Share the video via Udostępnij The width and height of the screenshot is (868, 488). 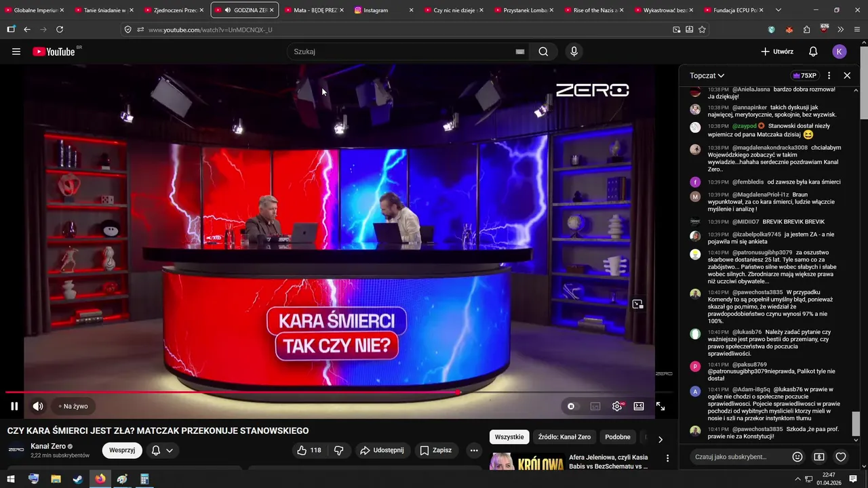coord(382,450)
